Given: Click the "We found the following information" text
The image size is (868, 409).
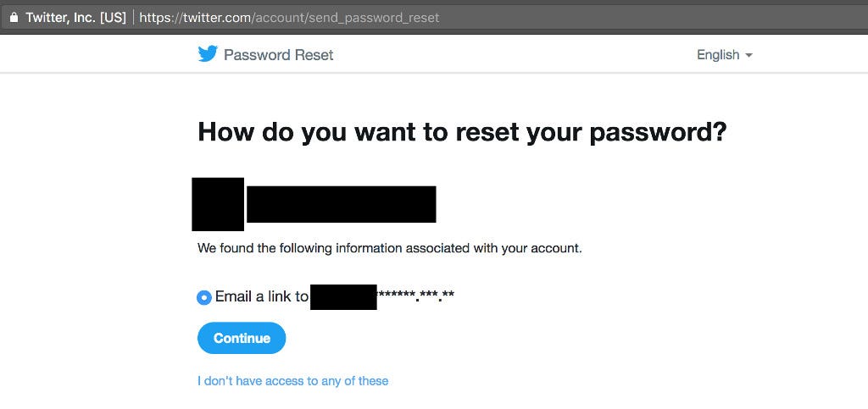Looking at the screenshot, I should (390, 248).
